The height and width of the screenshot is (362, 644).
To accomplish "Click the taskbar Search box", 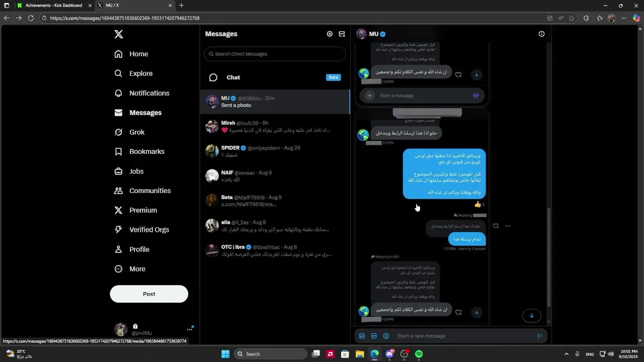I will click(x=271, y=354).
